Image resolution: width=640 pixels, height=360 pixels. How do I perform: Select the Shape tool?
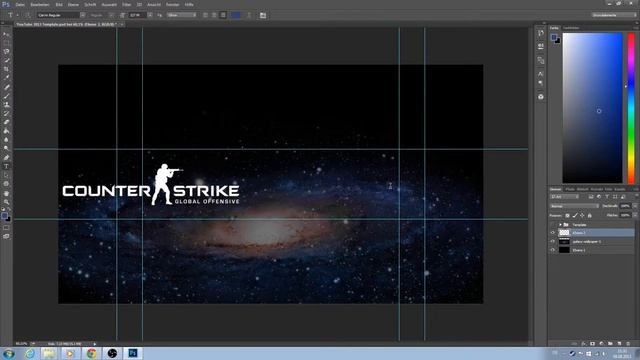(6, 184)
